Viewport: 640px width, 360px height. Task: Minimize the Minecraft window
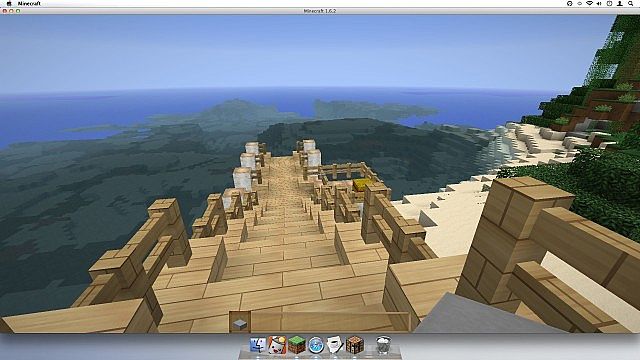coord(11,11)
